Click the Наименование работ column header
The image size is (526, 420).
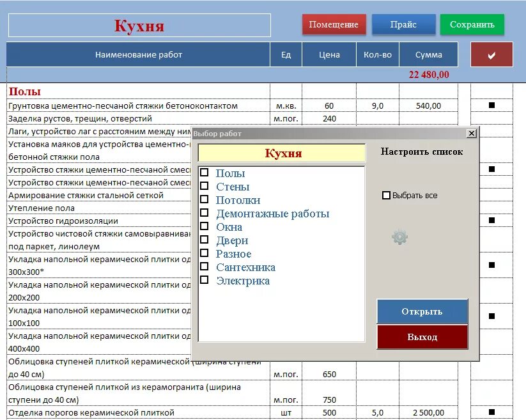(x=138, y=54)
